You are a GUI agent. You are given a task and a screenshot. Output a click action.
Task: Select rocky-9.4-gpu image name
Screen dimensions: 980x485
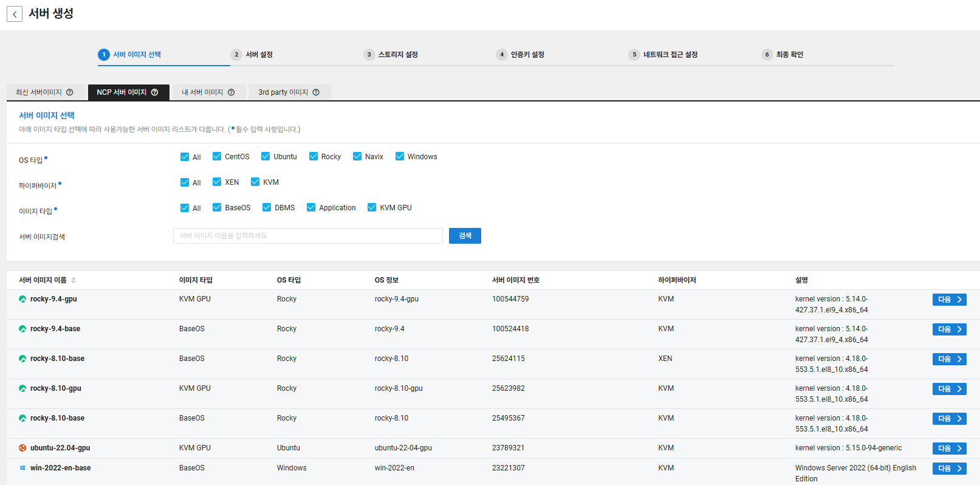click(53, 299)
